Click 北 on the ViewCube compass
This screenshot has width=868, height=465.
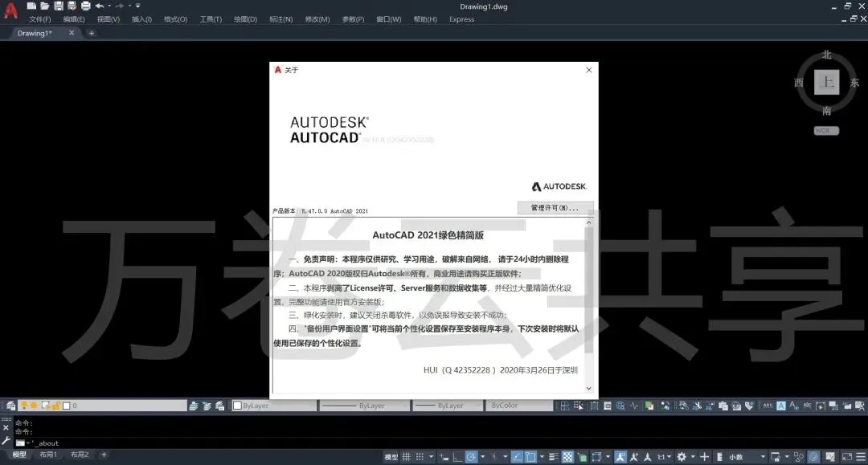pyautogui.click(x=826, y=55)
